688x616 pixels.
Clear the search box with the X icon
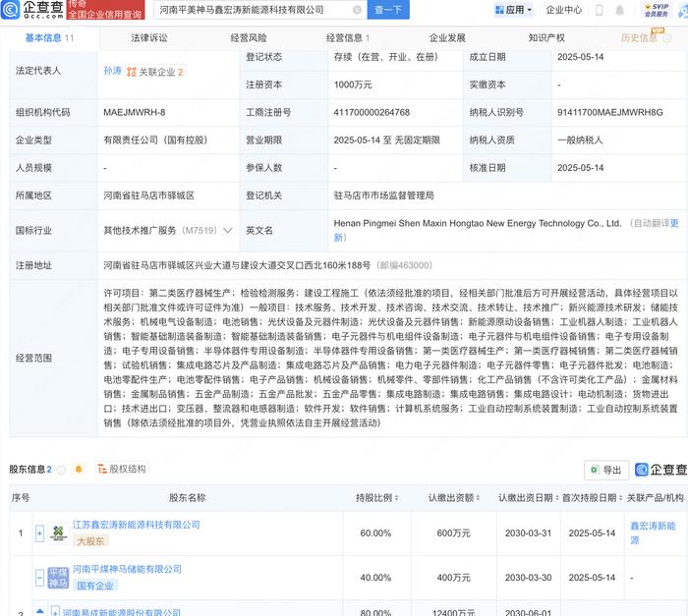click(357, 10)
